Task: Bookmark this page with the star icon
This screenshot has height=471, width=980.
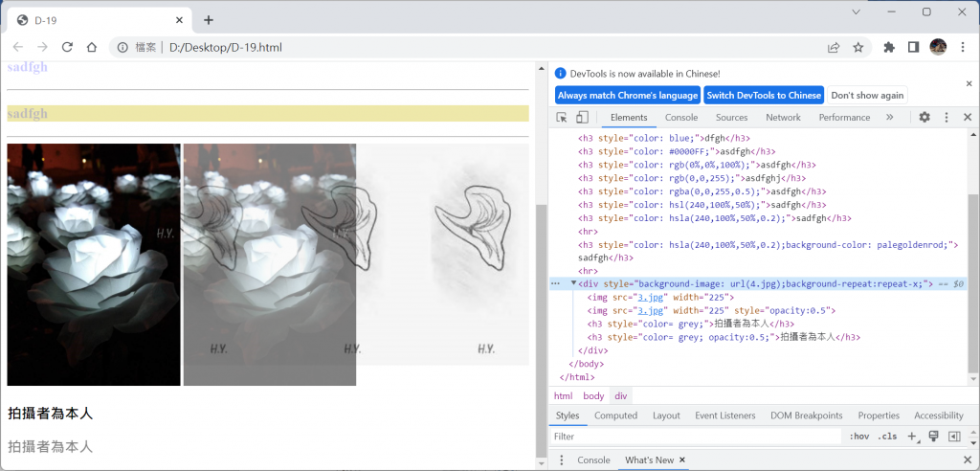Action: click(858, 47)
